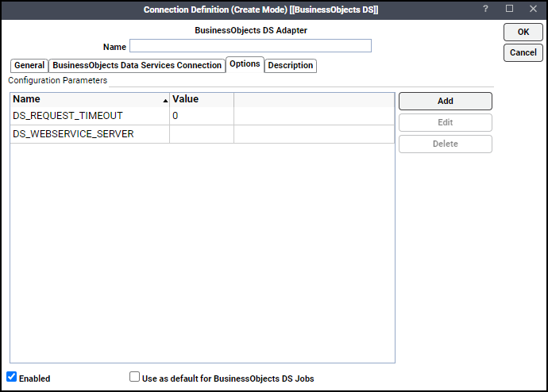Click the Delete parameter button
The height and width of the screenshot is (392, 548).
(x=446, y=144)
